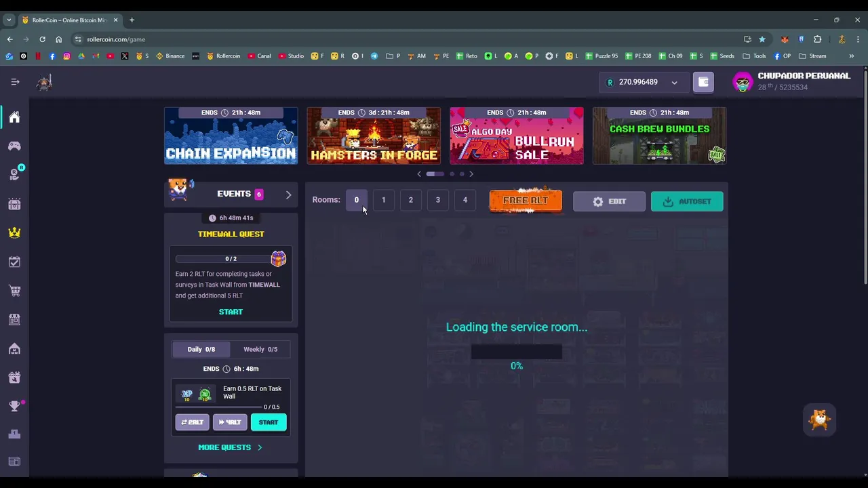Click the 4 RLT skip quest button
868x488 pixels.
230,422
